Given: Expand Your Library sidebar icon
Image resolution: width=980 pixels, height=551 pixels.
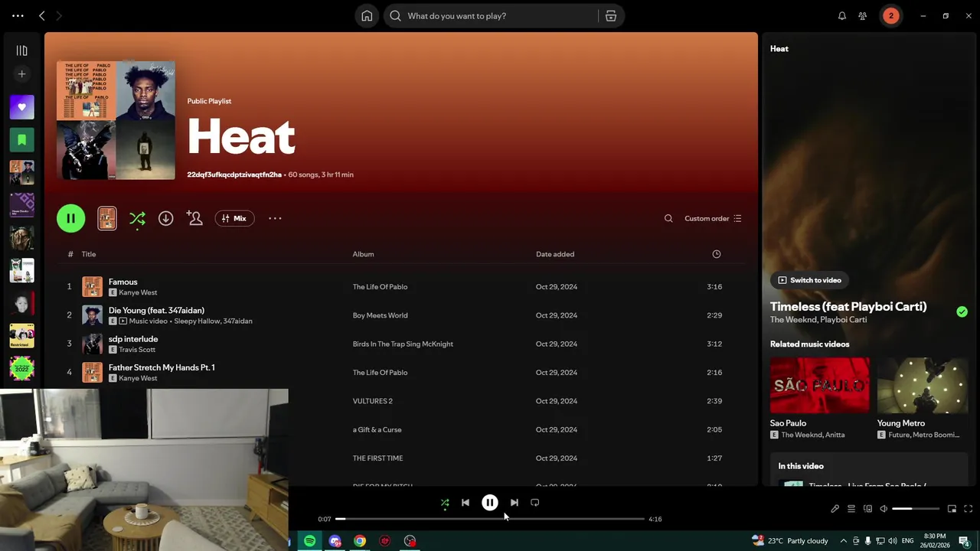Looking at the screenshot, I should [x=21, y=51].
